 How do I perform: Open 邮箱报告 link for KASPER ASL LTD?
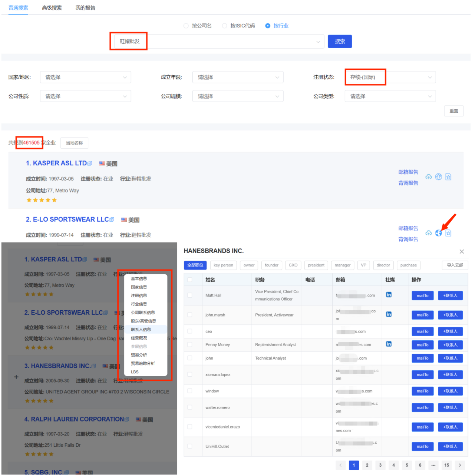[408, 172]
